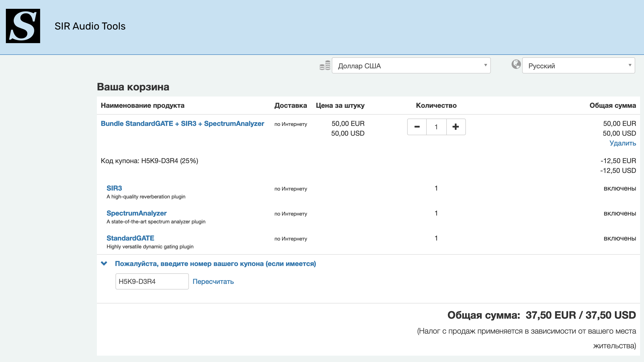The width and height of the screenshot is (644, 362).
Task: Increase bundle quantity with plus button
Action: (x=456, y=127)
